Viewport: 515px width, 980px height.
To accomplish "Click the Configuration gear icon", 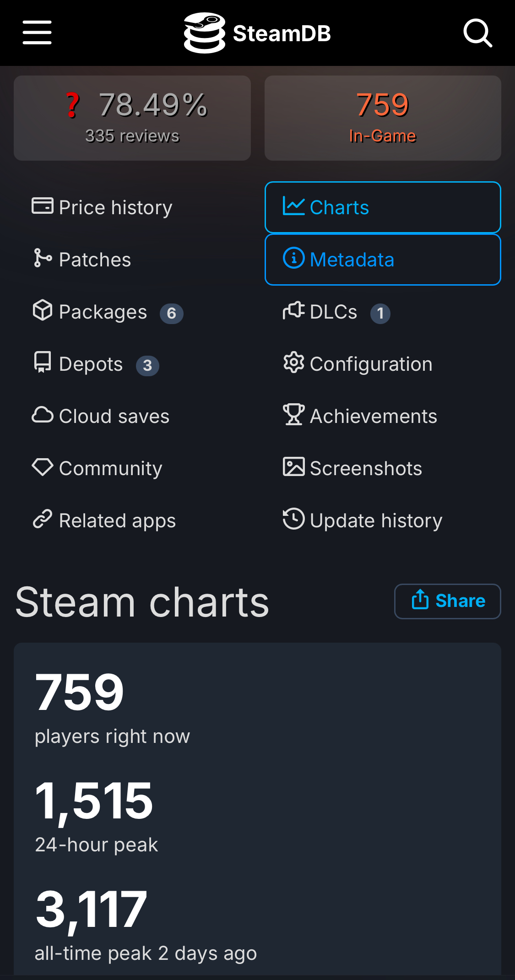I will pyautogui.click(x=293, y=363).
